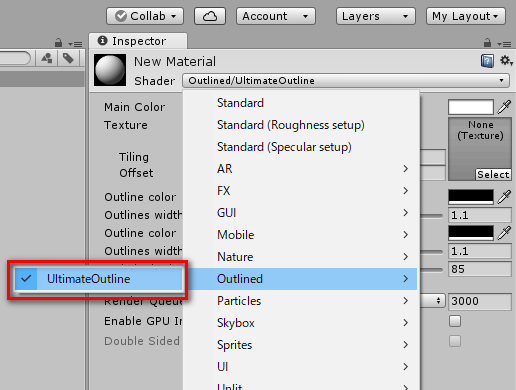Click the Render Queue value 3000 field

pos(480,301)
